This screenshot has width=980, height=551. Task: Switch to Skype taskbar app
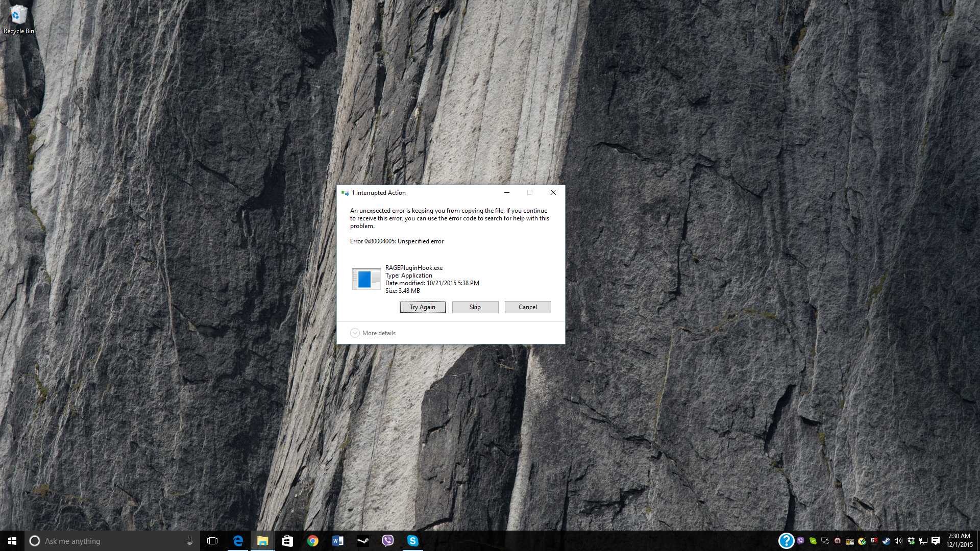[x=413, y=541]
